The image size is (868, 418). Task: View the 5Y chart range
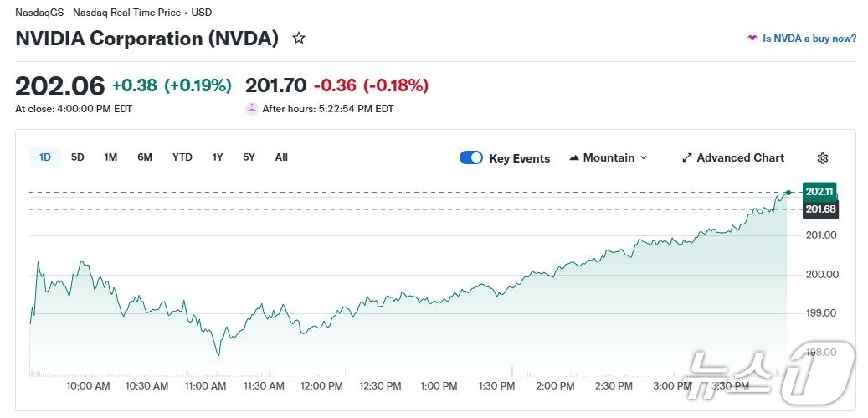coord(249,157)
